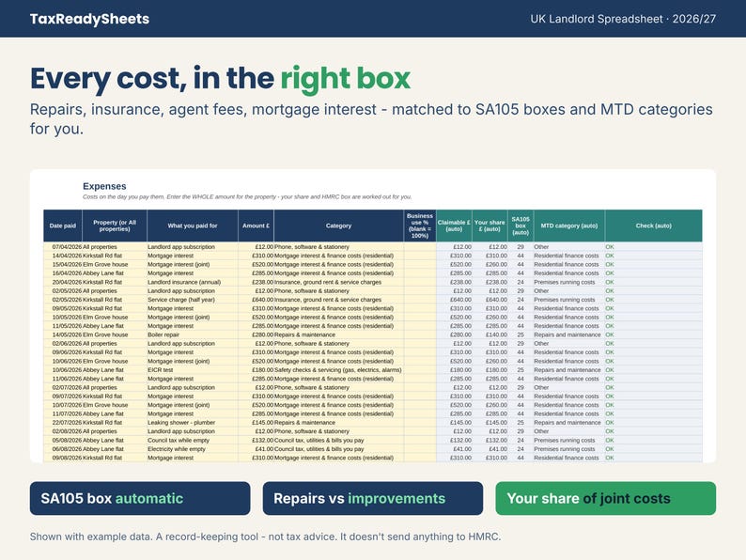The width and height of the screenshot is (746, 560).
Task: Click the 'Claimable £ (auto)' column header
Action: click(454, 226)
